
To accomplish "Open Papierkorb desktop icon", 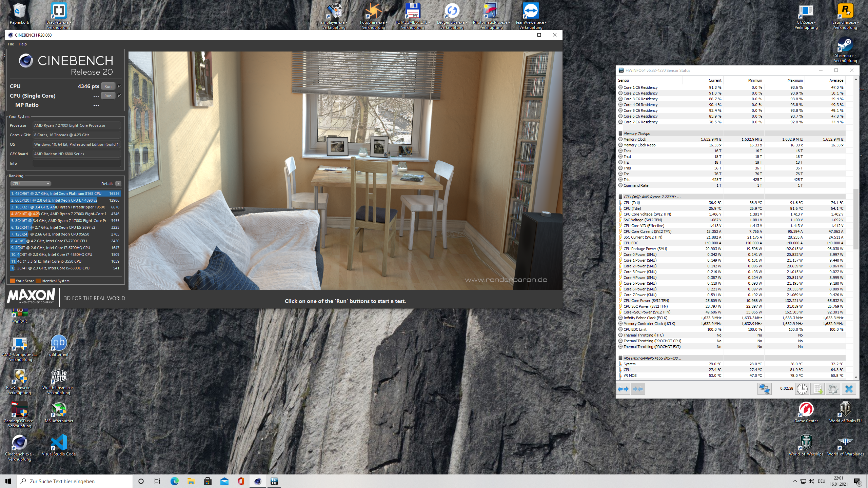I will tap(19, 14).
